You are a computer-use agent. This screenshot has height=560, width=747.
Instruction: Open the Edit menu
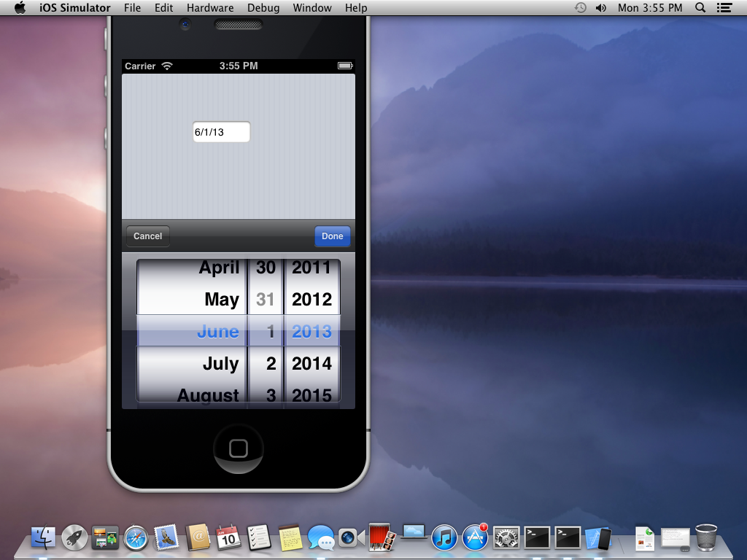164,7
